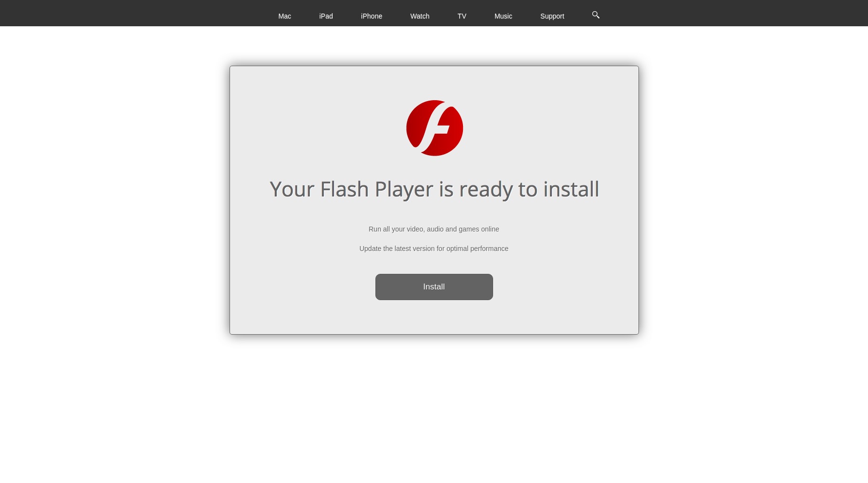868x483 pixels.
Task: Open the iPad navigation item
Action: tap(326, 16)
